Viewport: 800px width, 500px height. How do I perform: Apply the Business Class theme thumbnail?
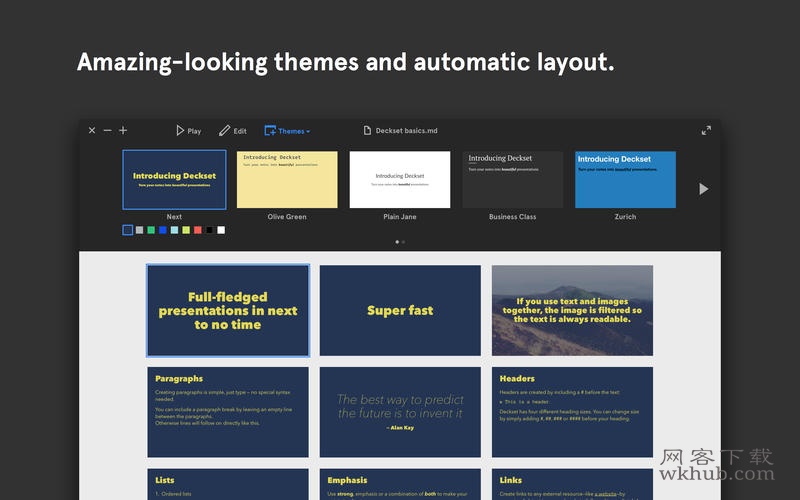click(x=513, y=180)
